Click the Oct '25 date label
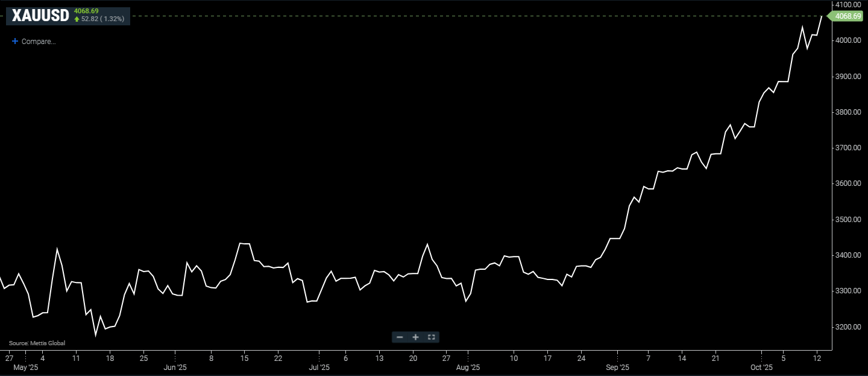This screenshot has width=868, height=376. [x=761, y=367]
